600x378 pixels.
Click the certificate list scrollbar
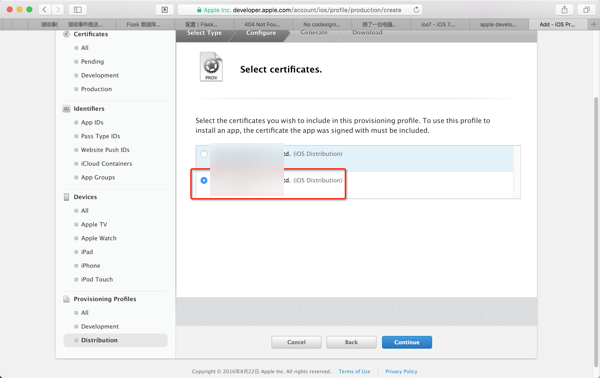[517, 172]
